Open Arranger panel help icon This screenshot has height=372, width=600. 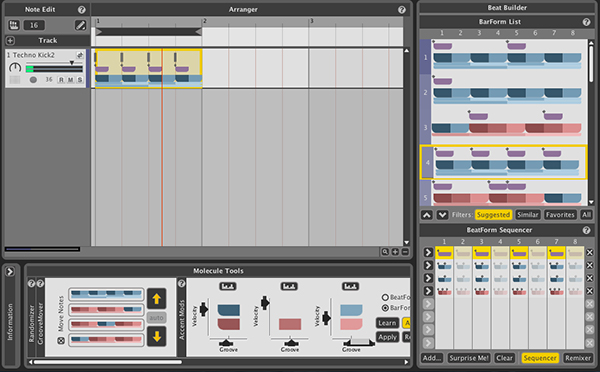coord(401,10)
